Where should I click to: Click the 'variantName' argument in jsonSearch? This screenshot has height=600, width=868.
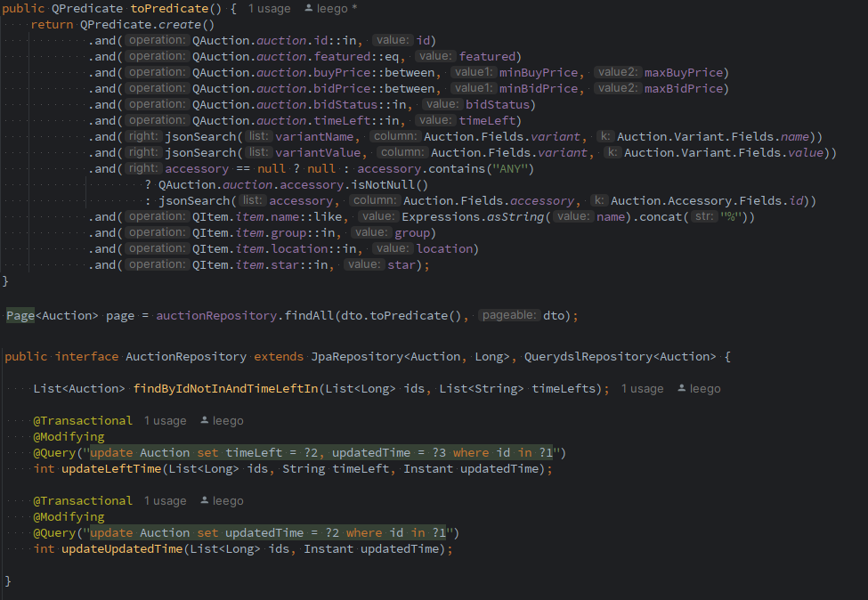(x=314, y=137)
